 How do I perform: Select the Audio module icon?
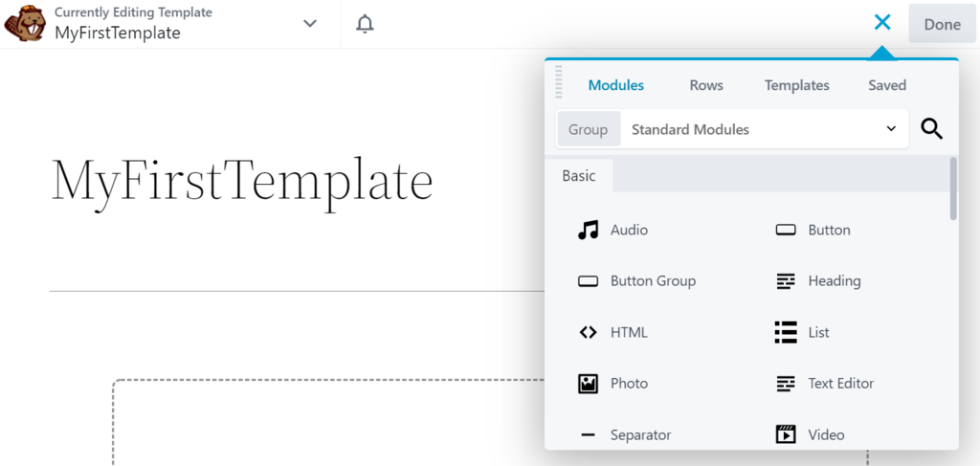pyautogui.click(x=589, y=230)
